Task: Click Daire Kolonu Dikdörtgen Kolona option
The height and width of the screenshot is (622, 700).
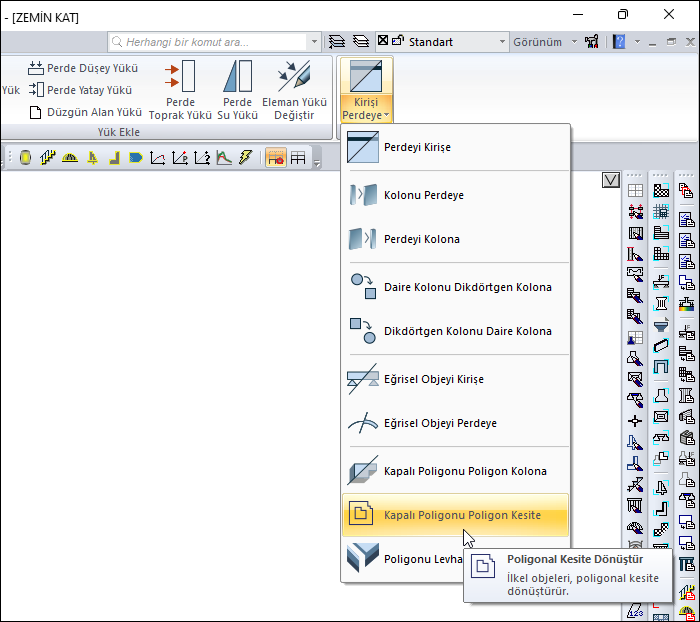Action: 467,287
